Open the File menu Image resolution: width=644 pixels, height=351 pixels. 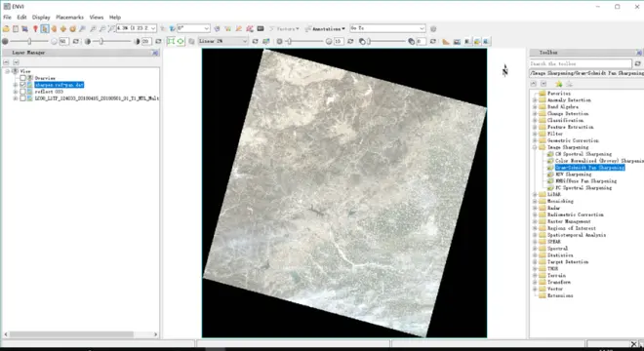[7, 18]
